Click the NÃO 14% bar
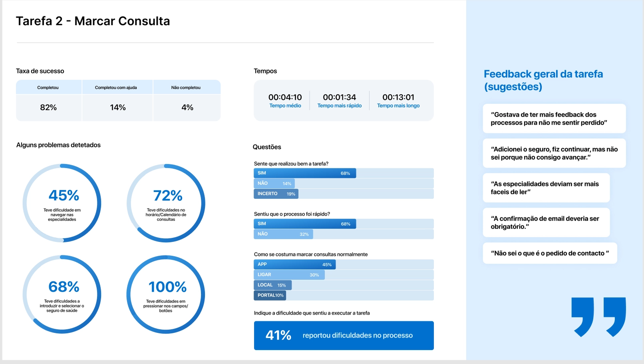 coord(274,184)
